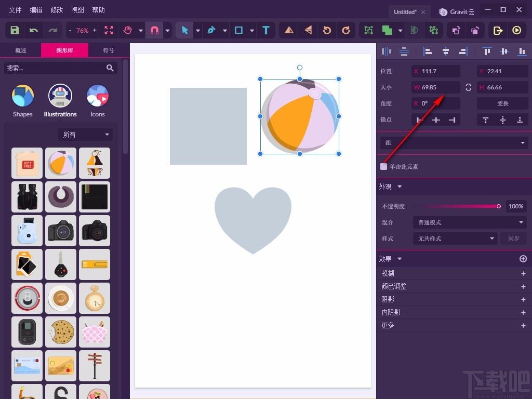Open the shape tool options dropdown

click(252, 31)
